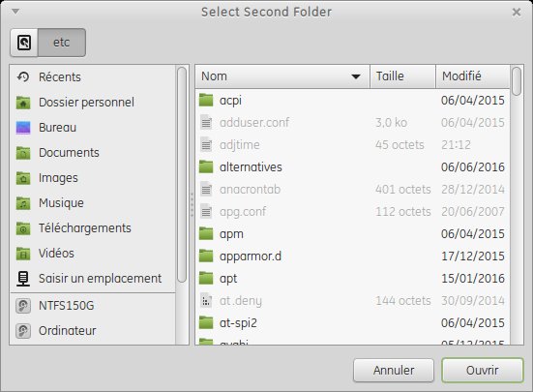Open the Vidéos folder icon
533x392 pixels.
23,254
